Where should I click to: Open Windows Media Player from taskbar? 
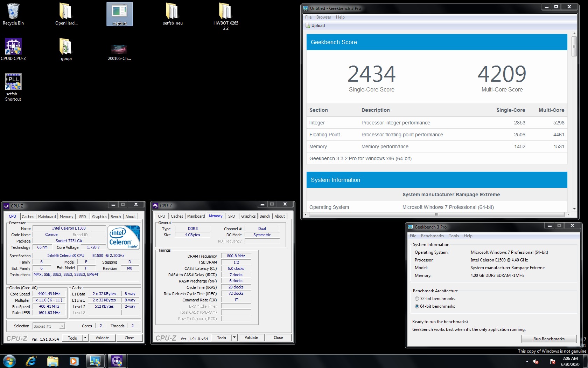click(x=74, y=361)
